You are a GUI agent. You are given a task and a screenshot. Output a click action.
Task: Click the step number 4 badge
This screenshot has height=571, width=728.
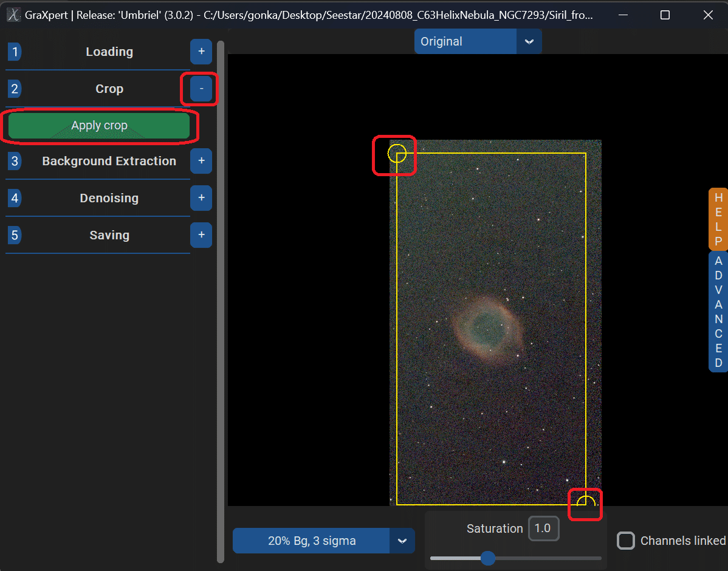click(15, 198)
